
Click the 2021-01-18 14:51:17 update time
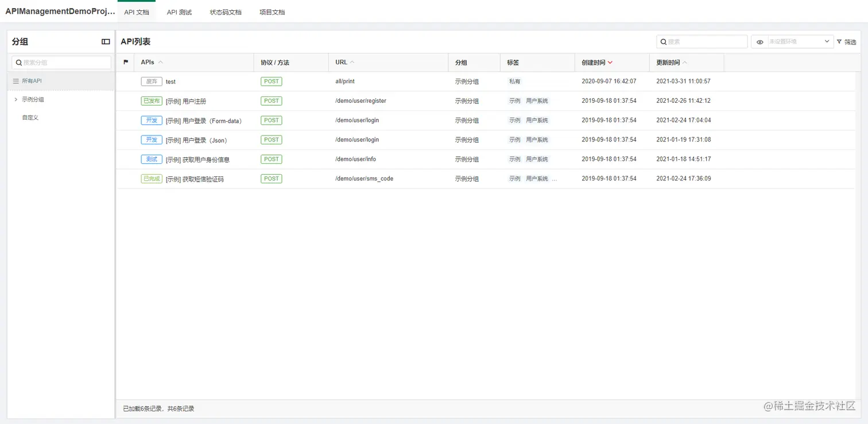point(684,159)
